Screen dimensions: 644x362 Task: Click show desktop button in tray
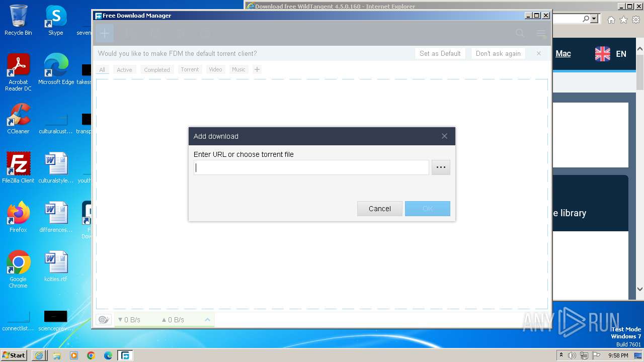(x=638, y=355)
